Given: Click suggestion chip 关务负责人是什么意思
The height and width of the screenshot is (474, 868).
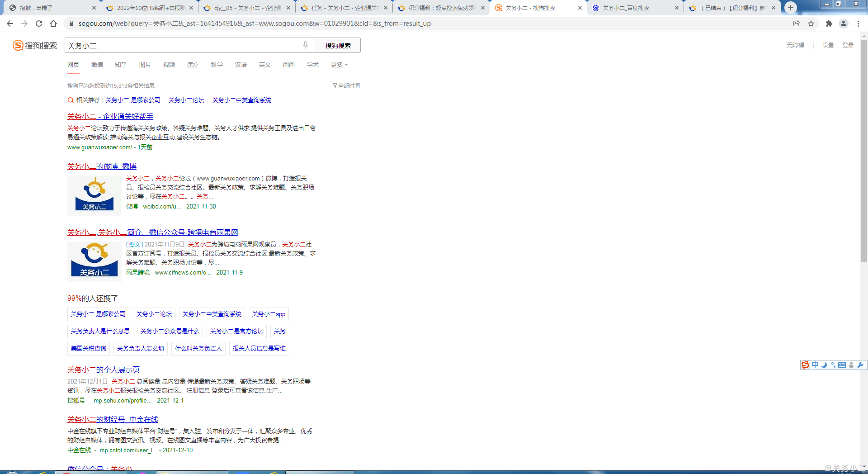Looking at the screenshot, I should click(x=100, y=331).
